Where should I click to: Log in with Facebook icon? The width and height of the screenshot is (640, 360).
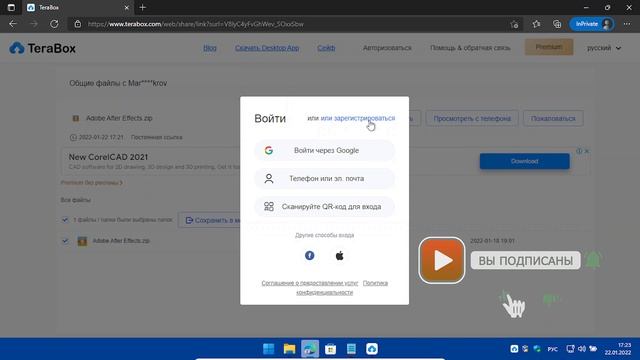[x=309, y=256]
